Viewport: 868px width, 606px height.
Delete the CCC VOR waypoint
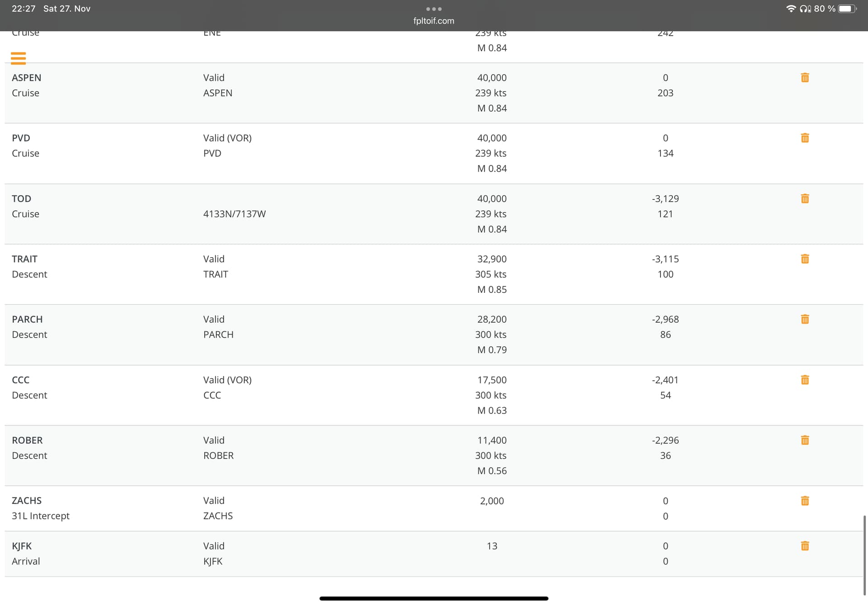click(x=805, y=380)
